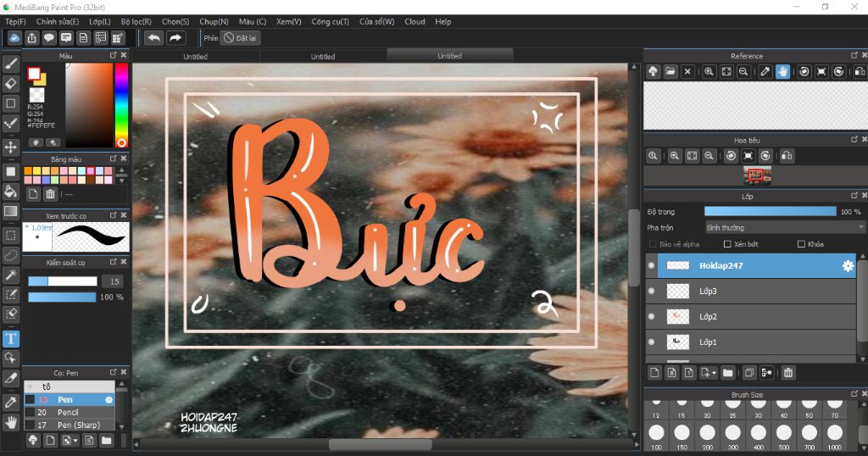Open the Pha trộn blend mode dropdown

pos(784,227)
